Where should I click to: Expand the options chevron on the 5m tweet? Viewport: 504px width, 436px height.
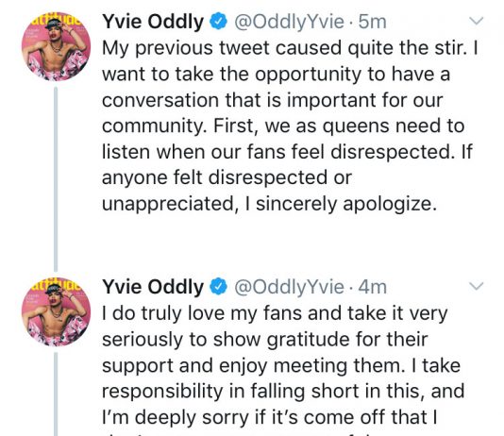tap(476, 21)
